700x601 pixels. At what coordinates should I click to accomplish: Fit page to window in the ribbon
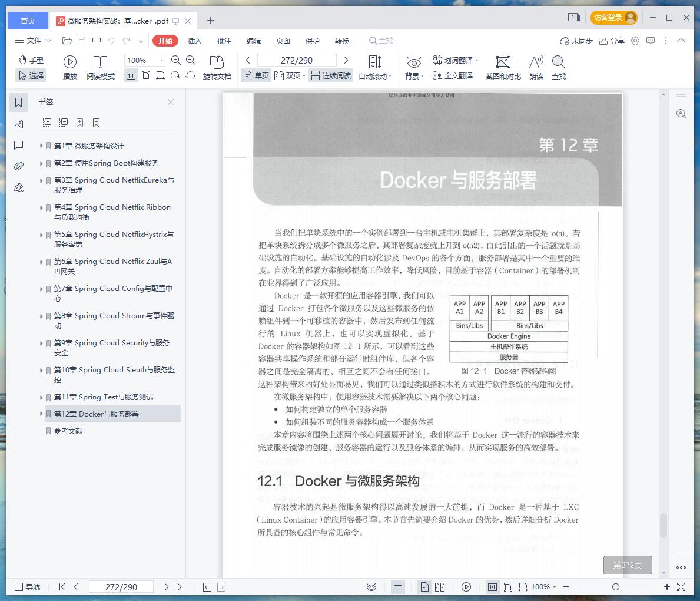145,75
